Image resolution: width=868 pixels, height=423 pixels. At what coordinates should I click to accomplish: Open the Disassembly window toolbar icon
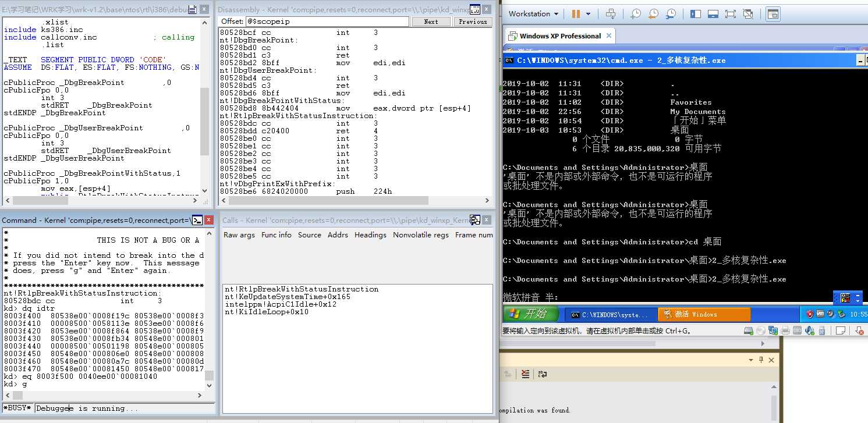(474, 9)
